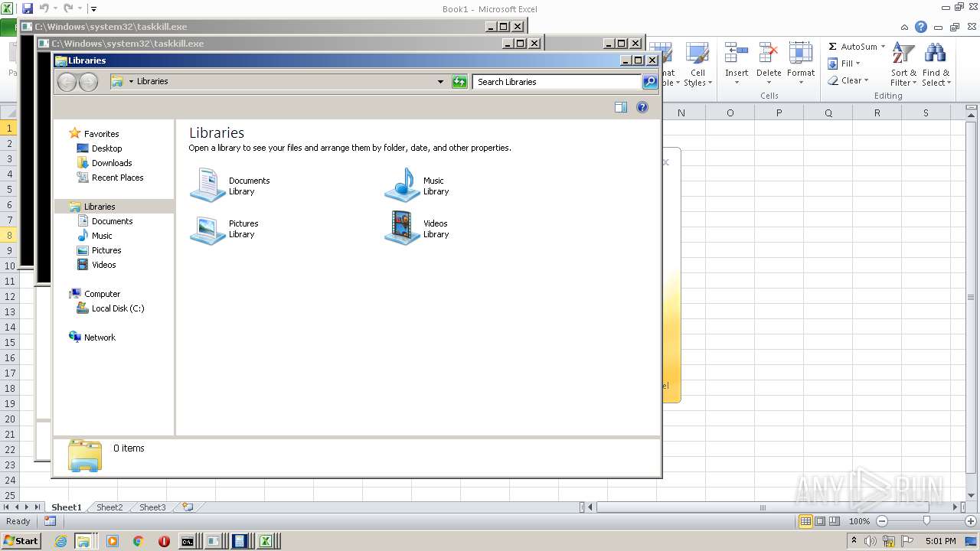Image resolution: width=980 pixels, height=551 pixels.
Task: Click the volume speaker icon in system tray
Action: pyautogui.click(x=871, y=541)
